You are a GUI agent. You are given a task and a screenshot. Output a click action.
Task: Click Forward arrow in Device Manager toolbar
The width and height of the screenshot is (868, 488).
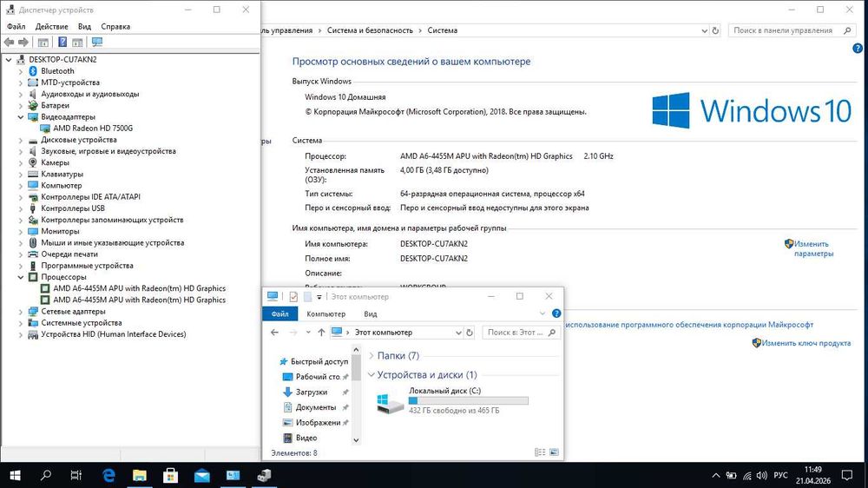coord(23,42)
